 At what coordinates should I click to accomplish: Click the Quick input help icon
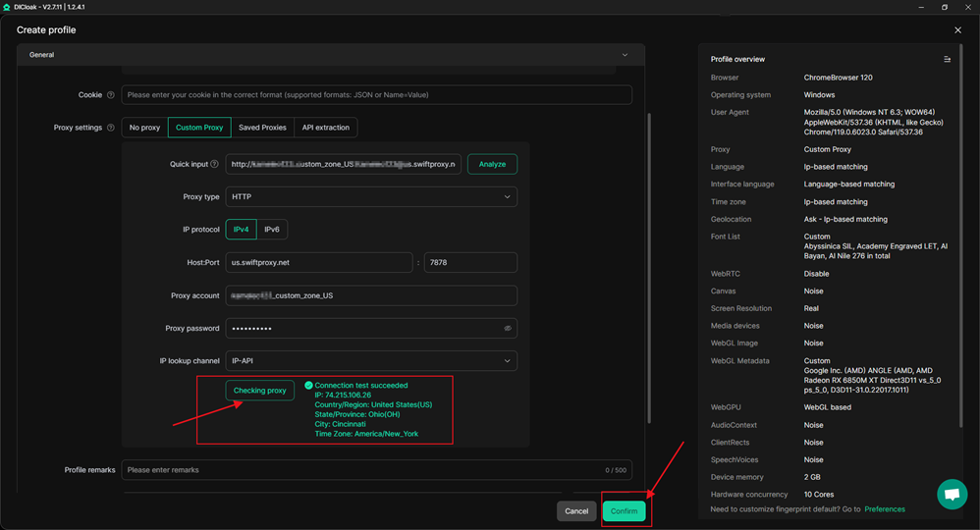(x=215, y=165)
